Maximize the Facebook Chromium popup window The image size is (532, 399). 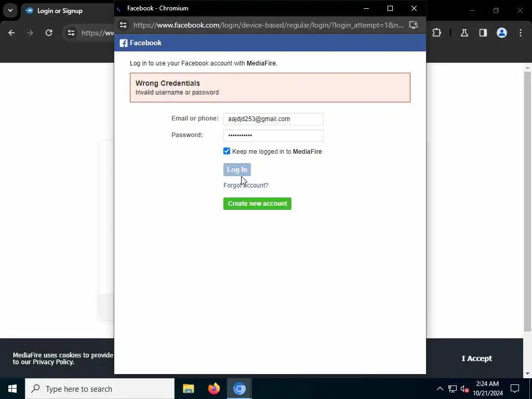(x=390, y=8)
